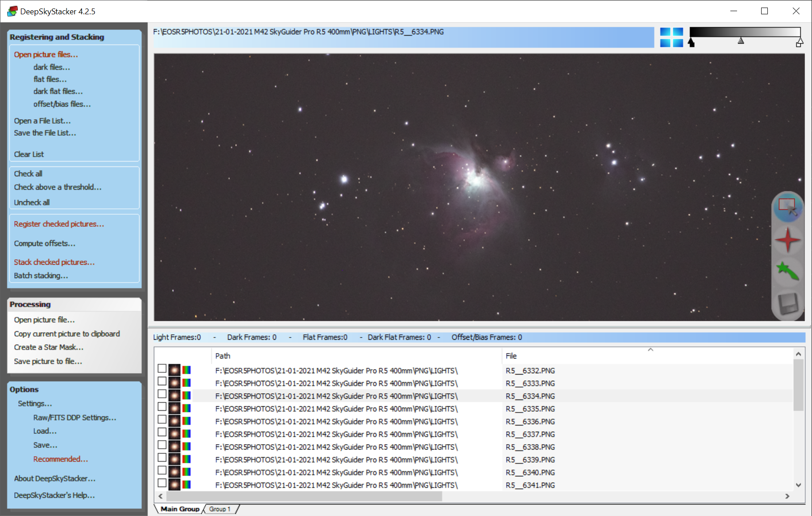Click thumbnail icon for R5__6338.PNG row
Image resolution: width=812 pixels, height=516 pixels.
point(174,446)
